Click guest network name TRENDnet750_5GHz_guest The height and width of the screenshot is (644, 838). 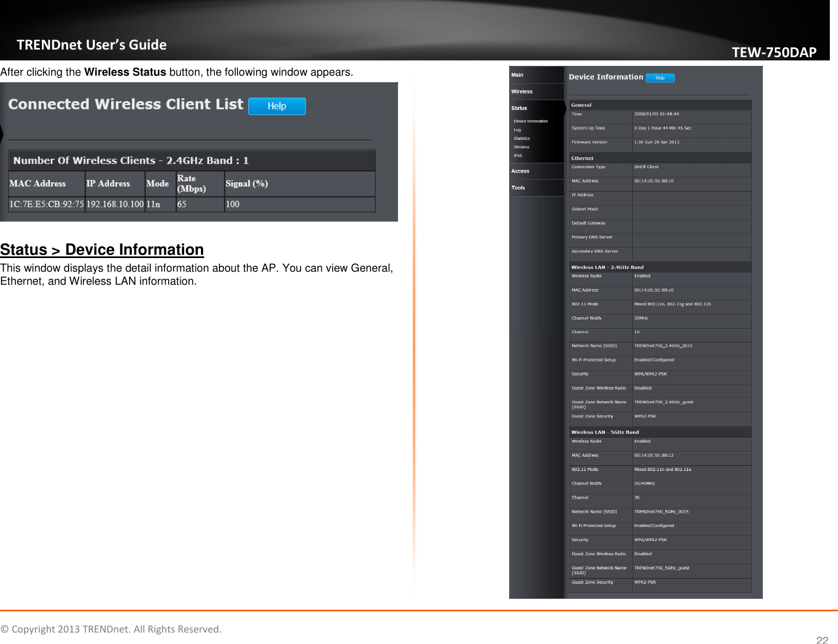662,568
